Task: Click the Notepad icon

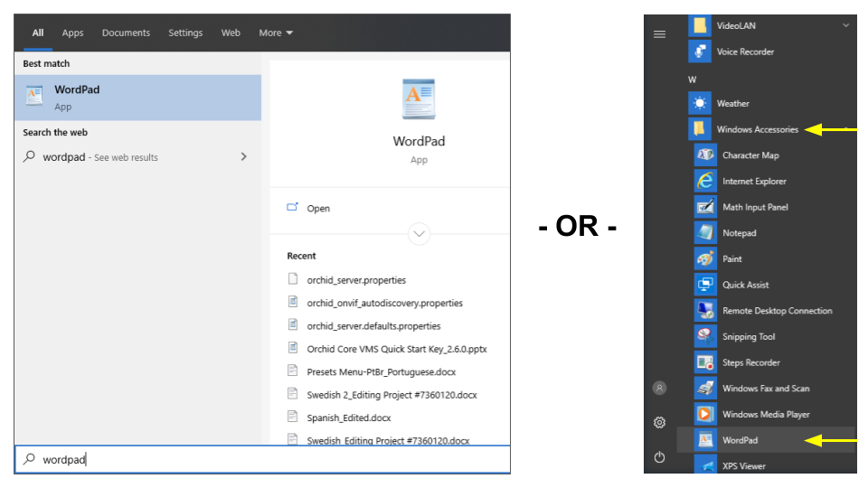Action: click(705, 232)
